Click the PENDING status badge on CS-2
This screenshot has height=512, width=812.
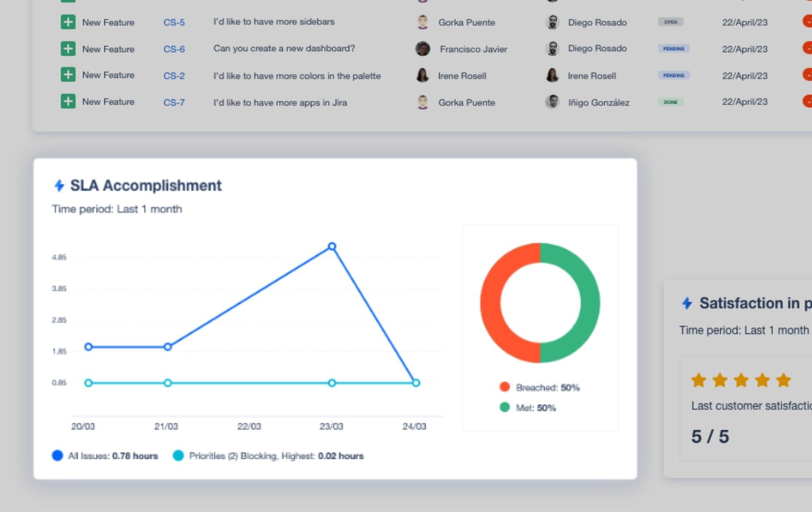(x=673, y=75)
